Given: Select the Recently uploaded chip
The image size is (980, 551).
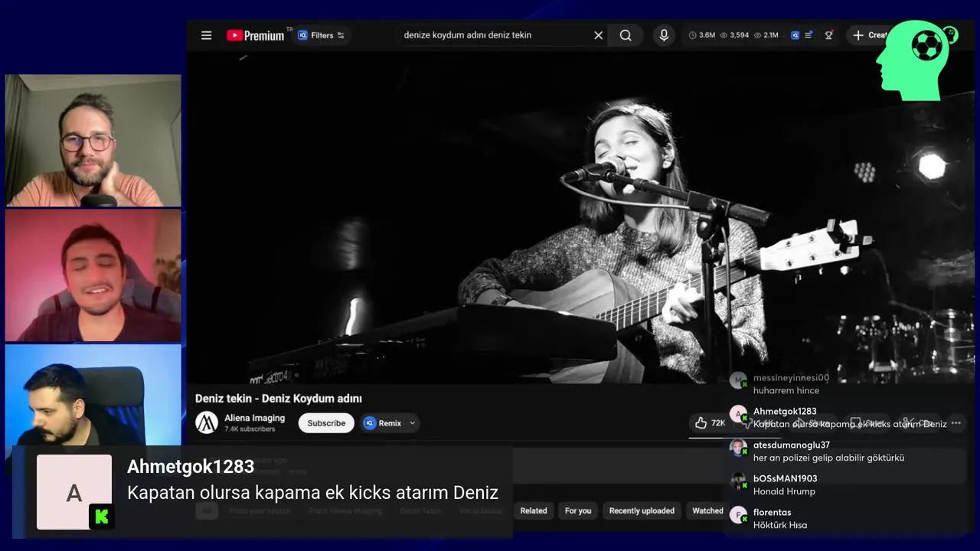Looking at the screenshot, I should coord(642,510).
